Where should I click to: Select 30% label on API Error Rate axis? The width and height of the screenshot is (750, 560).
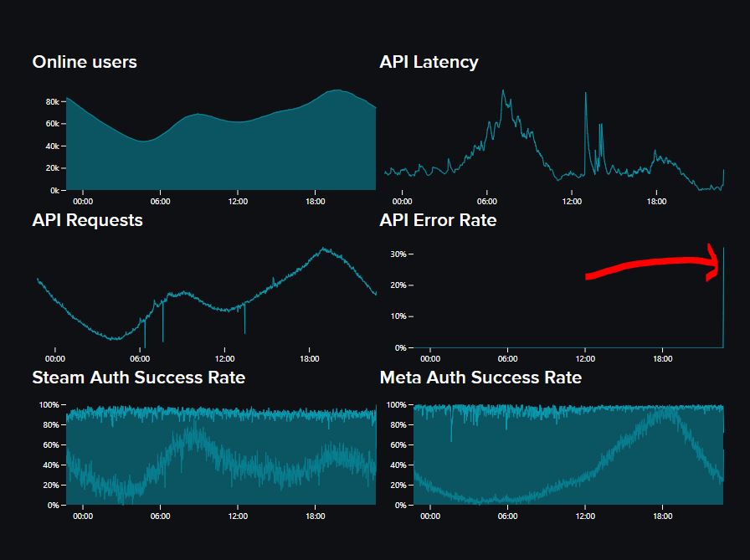(x=398, y=254)
